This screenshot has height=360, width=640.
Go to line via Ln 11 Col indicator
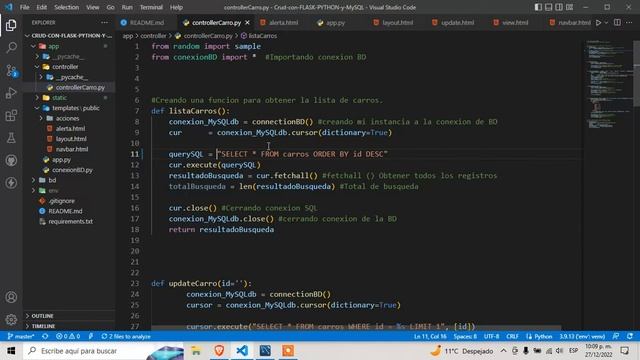click(430, 336)
